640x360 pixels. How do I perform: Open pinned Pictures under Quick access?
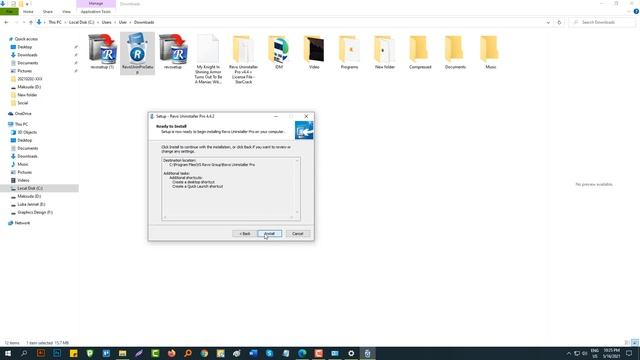[x=24, y=71]
